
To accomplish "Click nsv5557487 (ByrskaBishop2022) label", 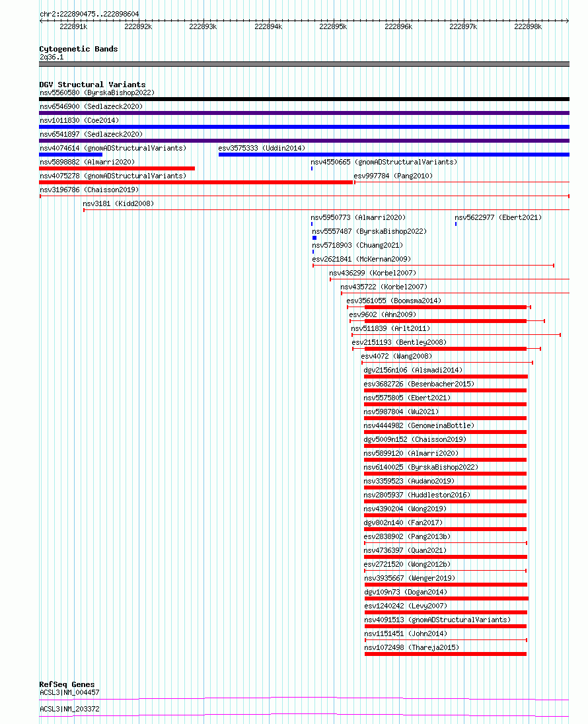I will pos(369,231).
